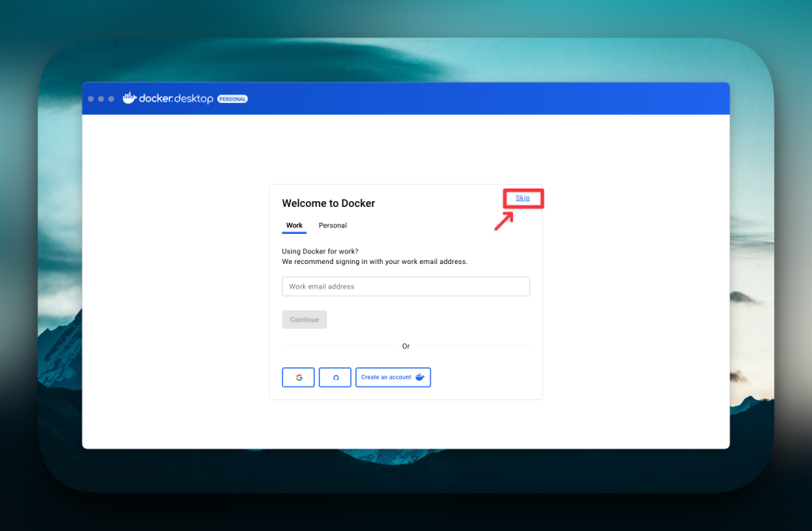This screenshot has width=812, height=531.
Task: Click the Skip link
Action: coord(523,197)
